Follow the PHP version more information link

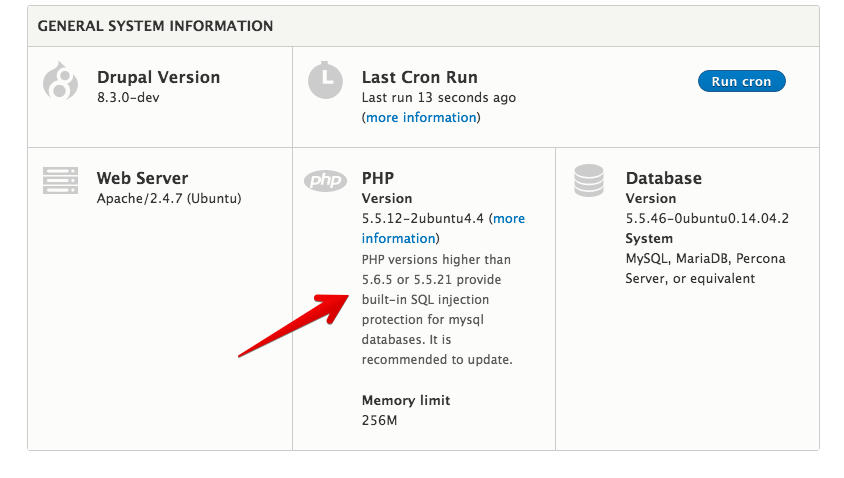[x=508, y=219]
